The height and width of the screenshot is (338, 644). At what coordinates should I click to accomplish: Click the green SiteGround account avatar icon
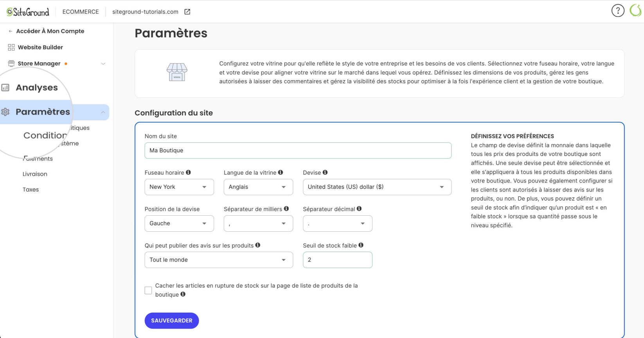coord(636,11)
